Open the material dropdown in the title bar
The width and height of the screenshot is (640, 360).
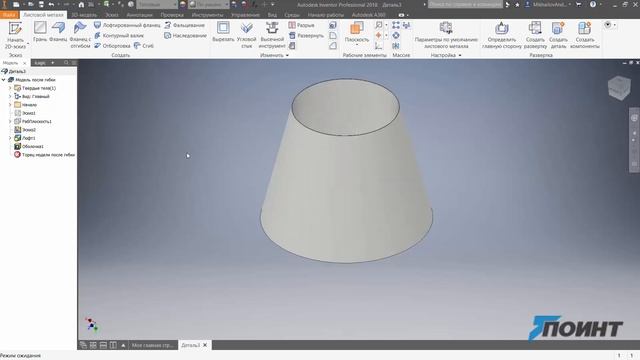coord(157,4)
